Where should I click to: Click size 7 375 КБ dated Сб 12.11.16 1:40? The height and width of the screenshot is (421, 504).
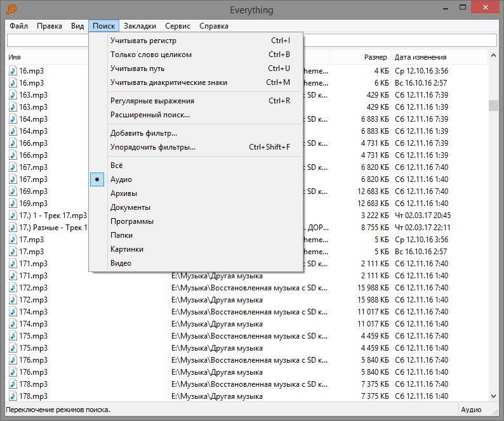(375, 396)
